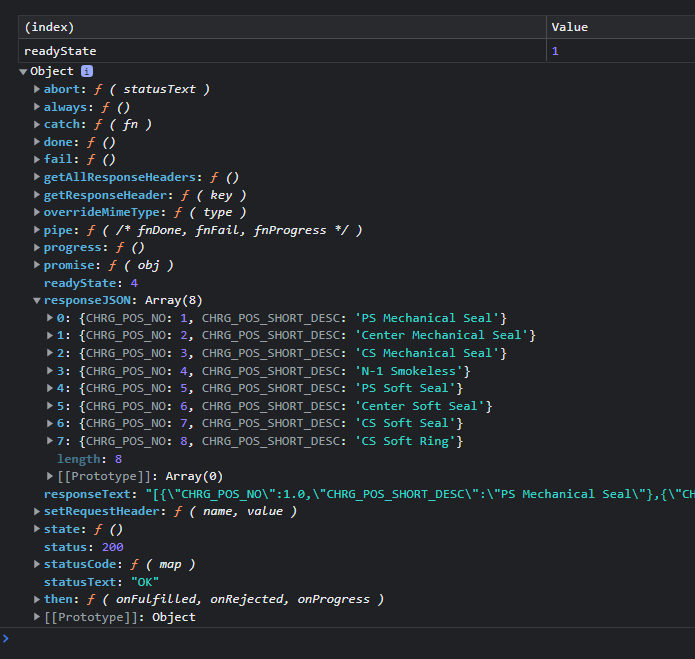Expand the progress function entry
This screenshot has height=659, width=695.
coord(37,247)
